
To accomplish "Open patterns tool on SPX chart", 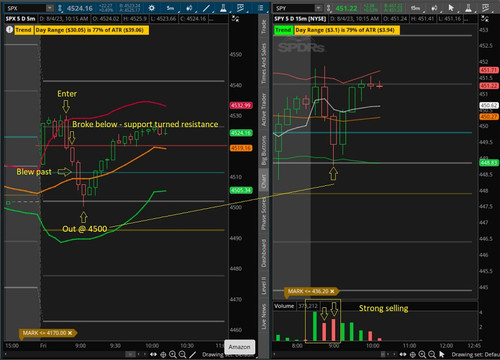I will pyautogui.click(x=240, y=8).
